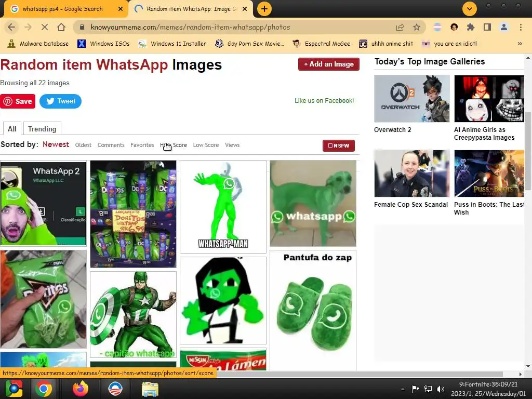Open the capitão whatsapp image
This screenshot has width=532, height=399.
tap(134, 314)
